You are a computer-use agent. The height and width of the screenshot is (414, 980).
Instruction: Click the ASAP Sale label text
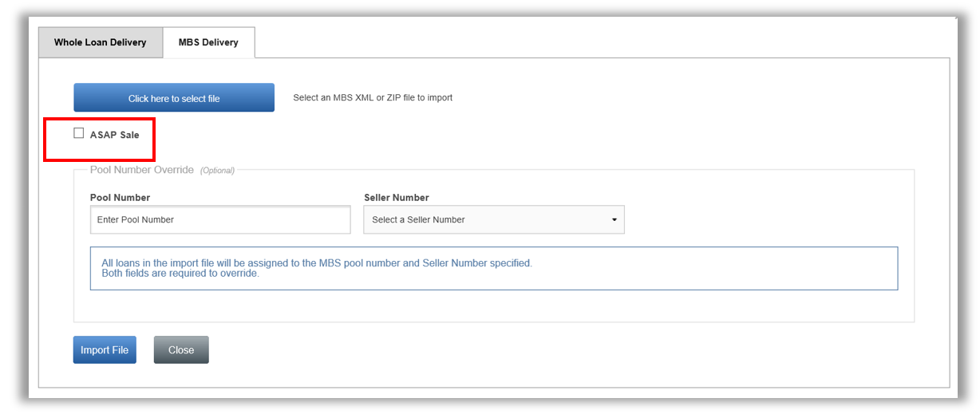click(115, 135)
